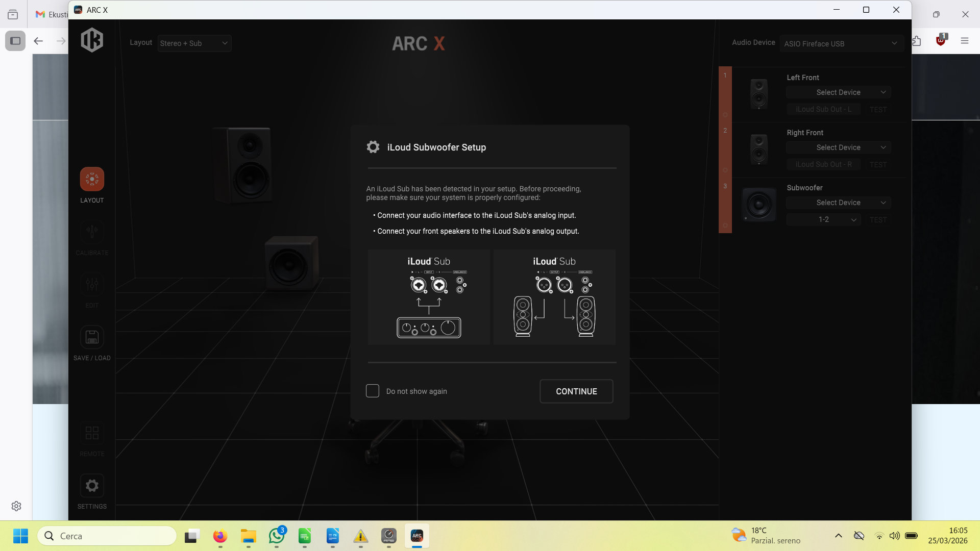Check the Do not show again box

click(x=373, y=391)
